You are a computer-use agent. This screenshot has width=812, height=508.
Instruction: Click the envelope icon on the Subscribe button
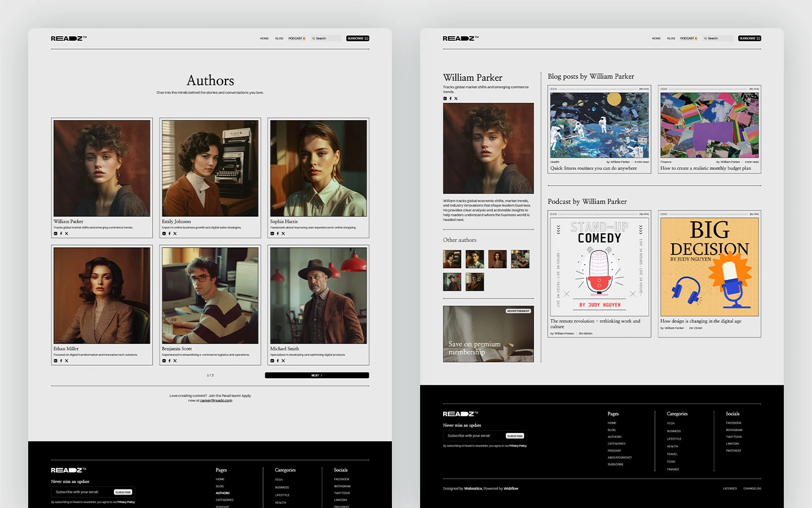(365, 38)
